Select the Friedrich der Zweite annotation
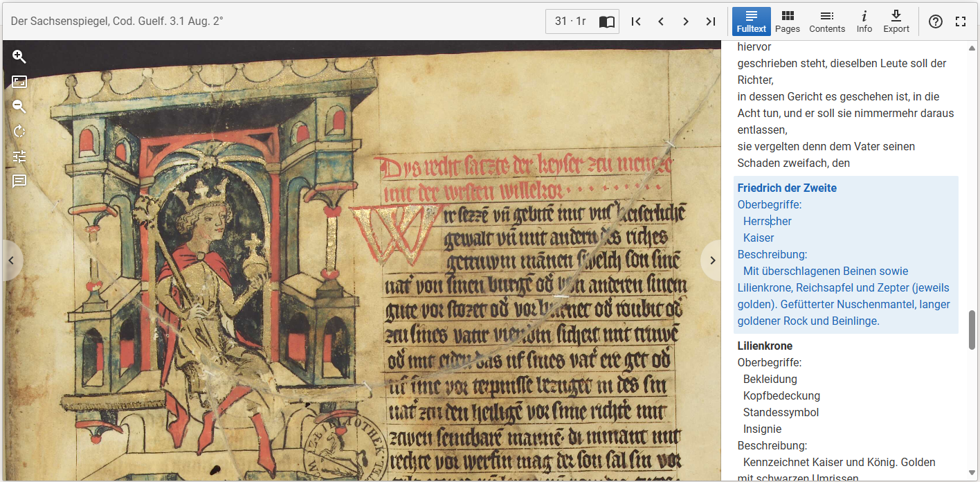 pos(787,188)
